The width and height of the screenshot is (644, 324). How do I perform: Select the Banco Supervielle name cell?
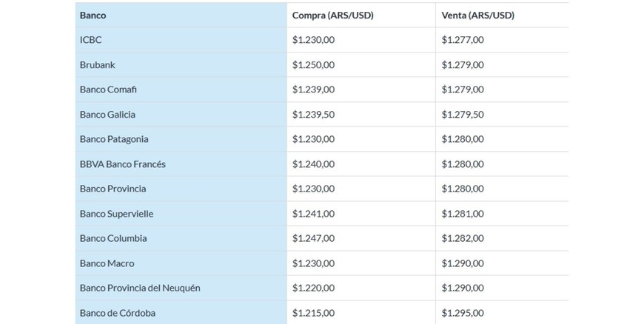pos(116,214)
